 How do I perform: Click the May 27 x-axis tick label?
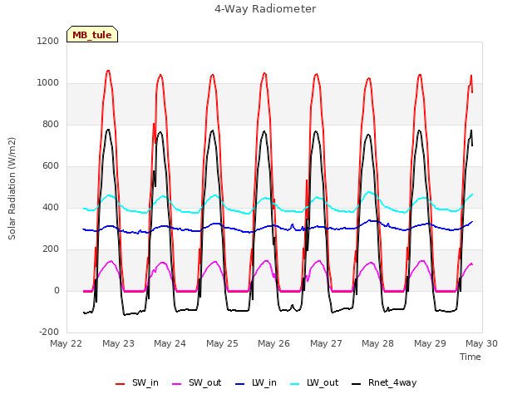coord(326,343)
